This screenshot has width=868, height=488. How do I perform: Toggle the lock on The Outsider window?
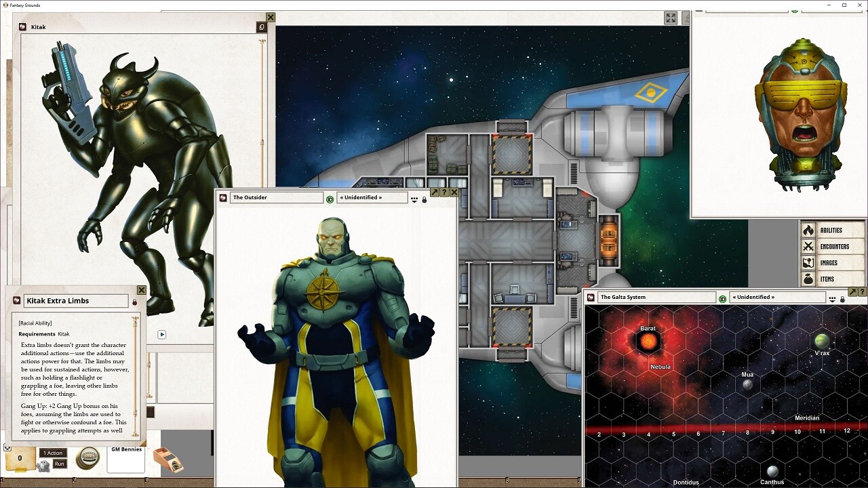coord(425,199)
